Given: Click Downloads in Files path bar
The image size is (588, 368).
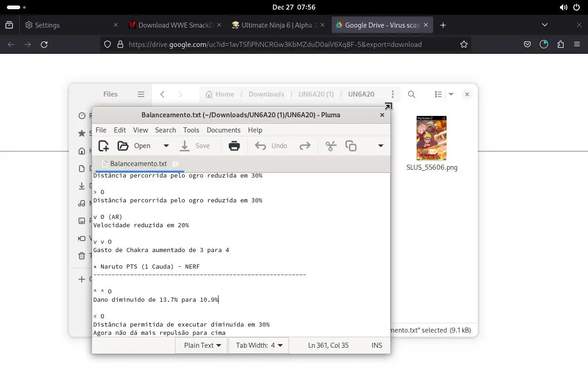Looking at the screenshot, I should point(266,94).
